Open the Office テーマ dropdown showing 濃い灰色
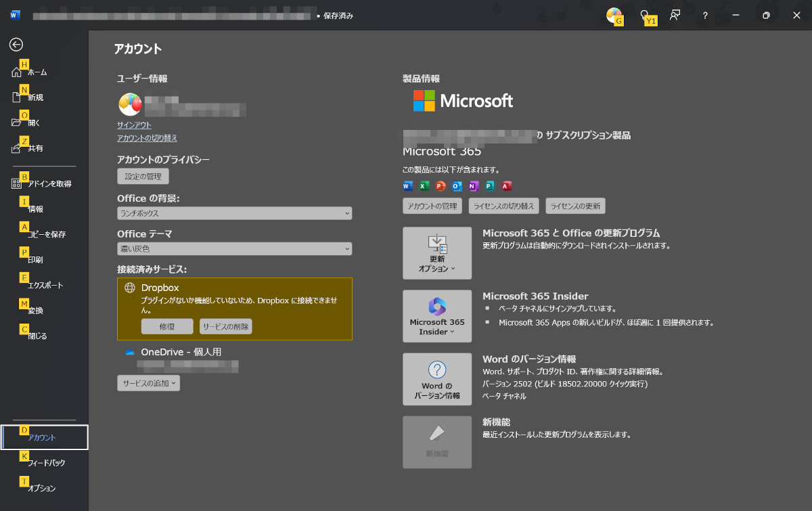Screen dimensions: 812x511 click(234, 248)
